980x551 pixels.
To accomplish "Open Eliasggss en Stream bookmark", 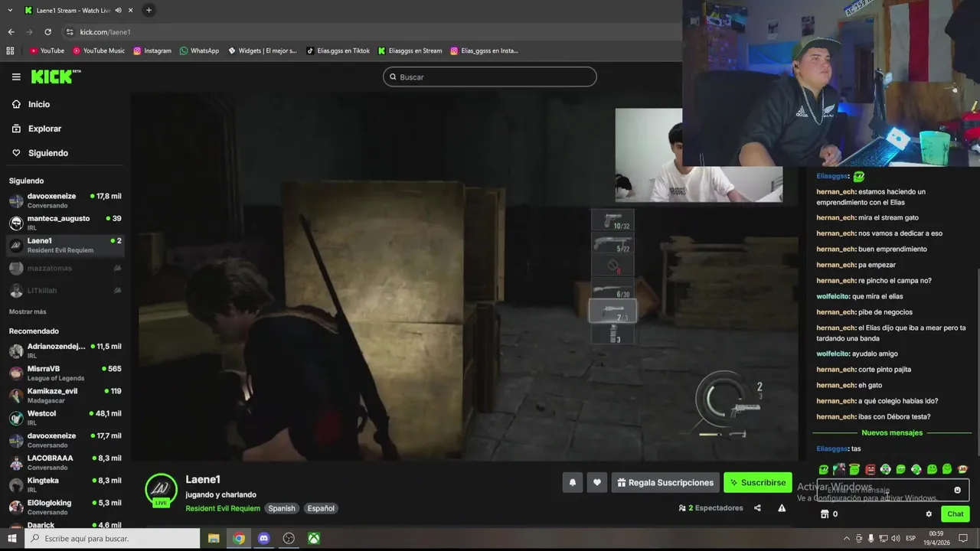I will point(410,51).
